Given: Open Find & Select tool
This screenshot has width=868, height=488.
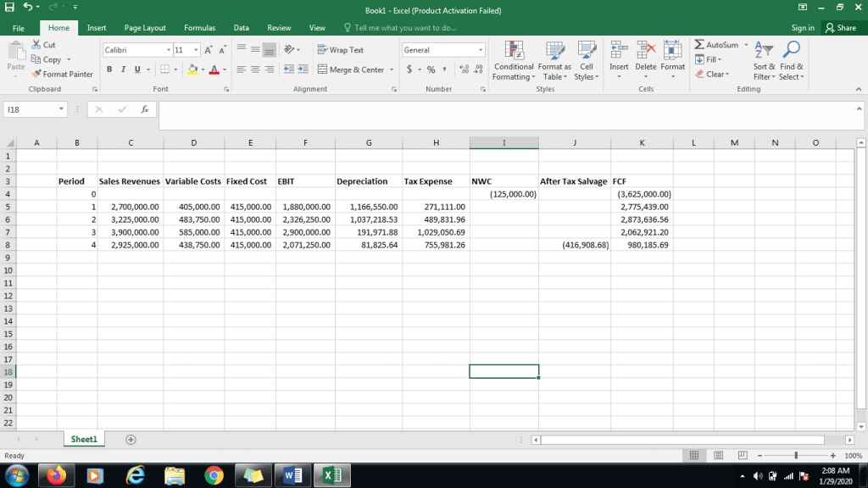Looking at the screenshot, I should 791,59.
